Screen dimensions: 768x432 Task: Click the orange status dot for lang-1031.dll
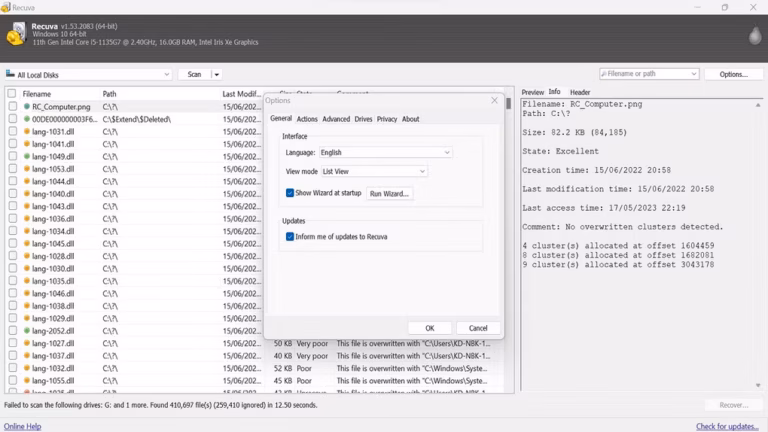[26, 131]
